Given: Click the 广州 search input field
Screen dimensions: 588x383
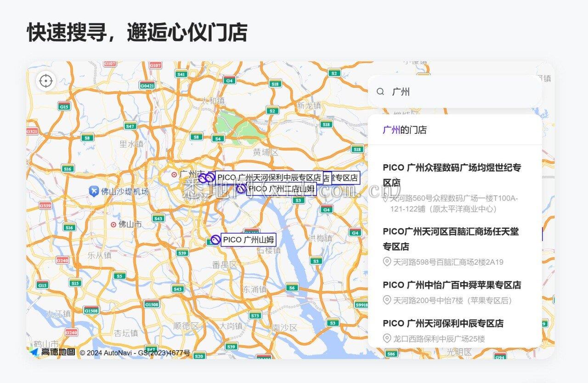Looking at the screenshot, I should click(x=459, y=91).
